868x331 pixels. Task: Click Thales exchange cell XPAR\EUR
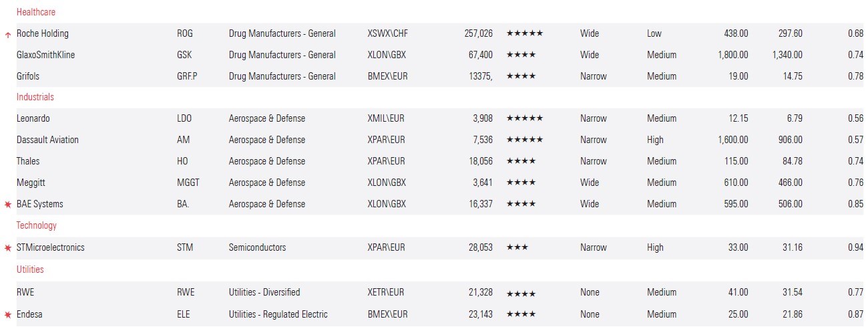click(x=386, y=161)
